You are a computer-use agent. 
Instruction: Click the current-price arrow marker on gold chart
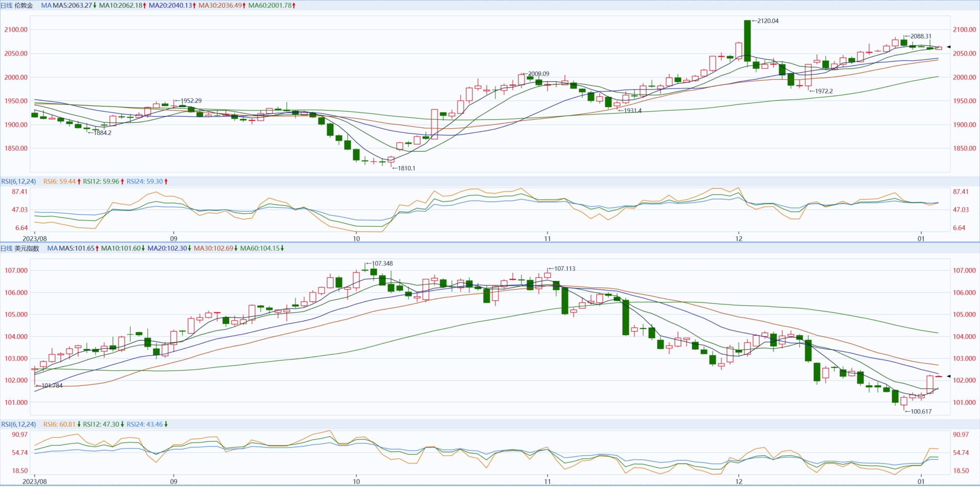click(x=949, y=47)
